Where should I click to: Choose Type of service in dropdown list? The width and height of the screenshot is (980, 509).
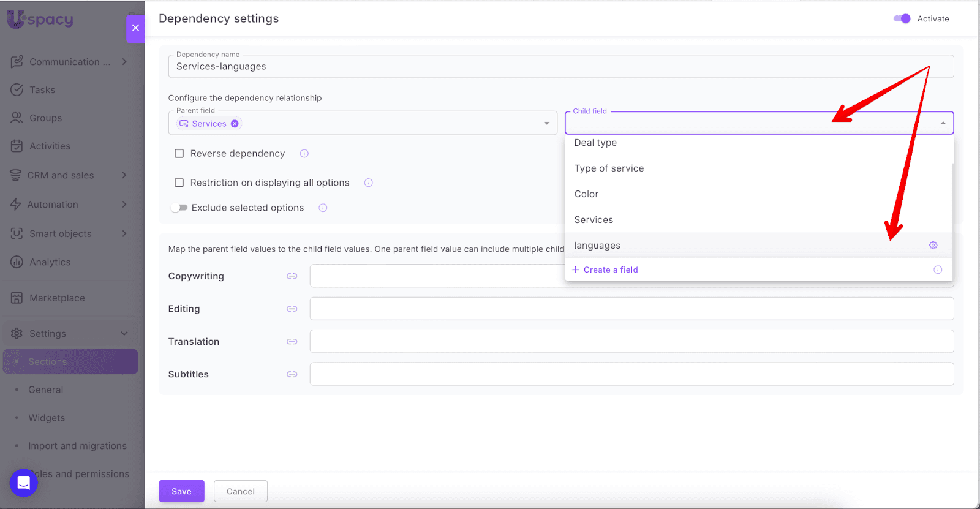pos(609,168)
